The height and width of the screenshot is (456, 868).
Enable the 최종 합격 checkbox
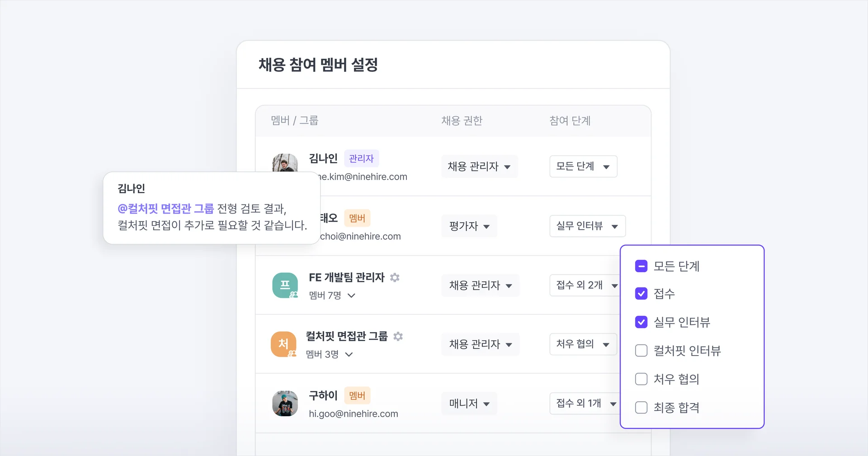pyautogui.click(x=641, y=408)
